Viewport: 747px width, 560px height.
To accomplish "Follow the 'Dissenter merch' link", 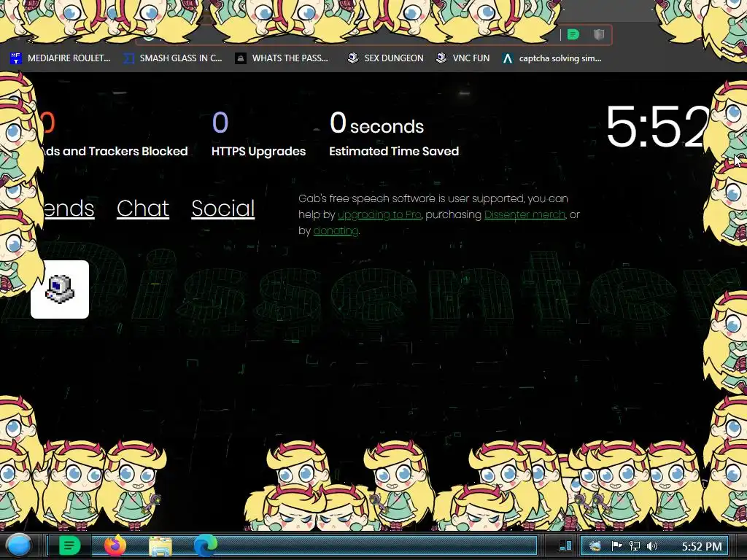I will [x=525, y=215].
